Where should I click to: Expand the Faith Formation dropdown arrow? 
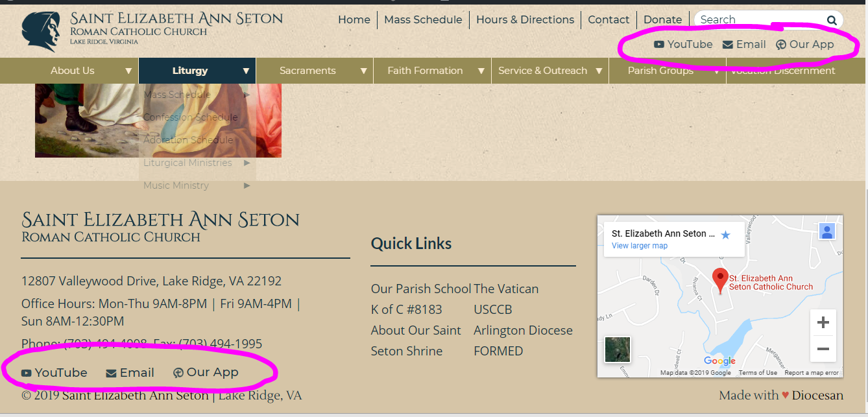[x=481, y=71]
